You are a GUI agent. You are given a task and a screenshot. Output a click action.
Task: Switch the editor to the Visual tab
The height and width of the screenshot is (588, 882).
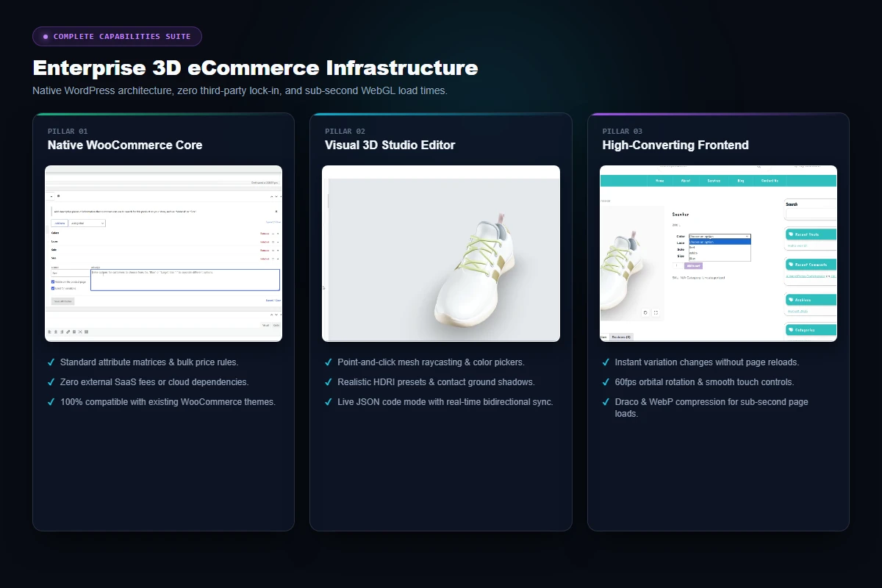(x=265, y=325)
